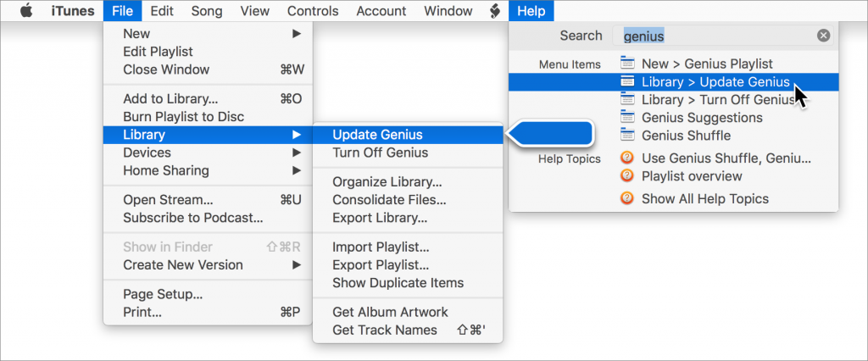The width and height of the screenshot is (868, 361).
Task: Click the menu icon beside New > Genius Playlist
Action: coord(627,63)
